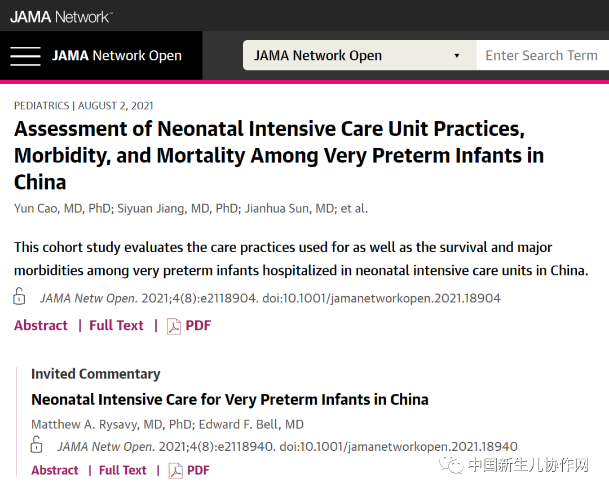This screenshot has width=609, height=492.
Task: Click JAMA Network Open header title
Action: pos(117,56)
